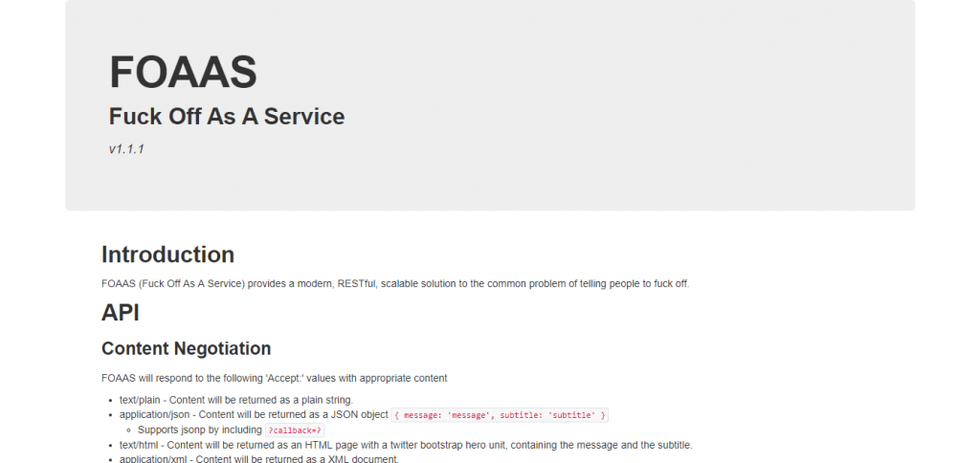Click the JSON object code snippet
The width and height of the screenshot is (980, 463).
(500, 415)
